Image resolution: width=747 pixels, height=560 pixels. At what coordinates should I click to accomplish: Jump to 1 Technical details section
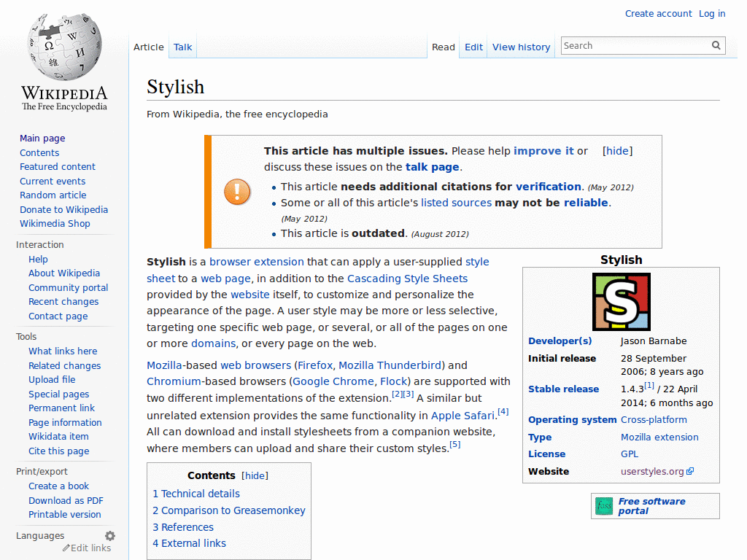coord(196,494)
